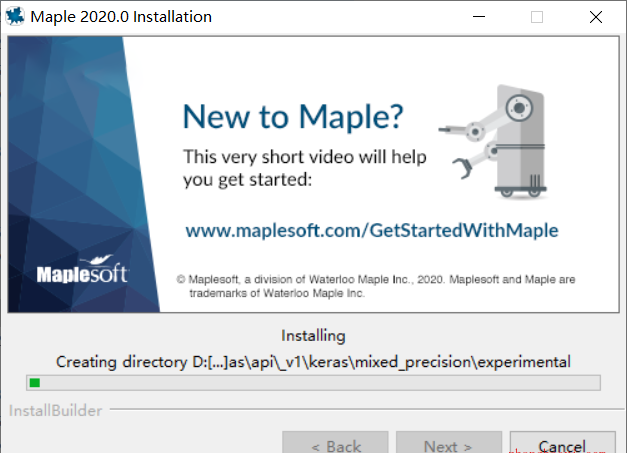Click the 'Creating directory' status text
The image size is (627, 453).
[x=313, y=362]
